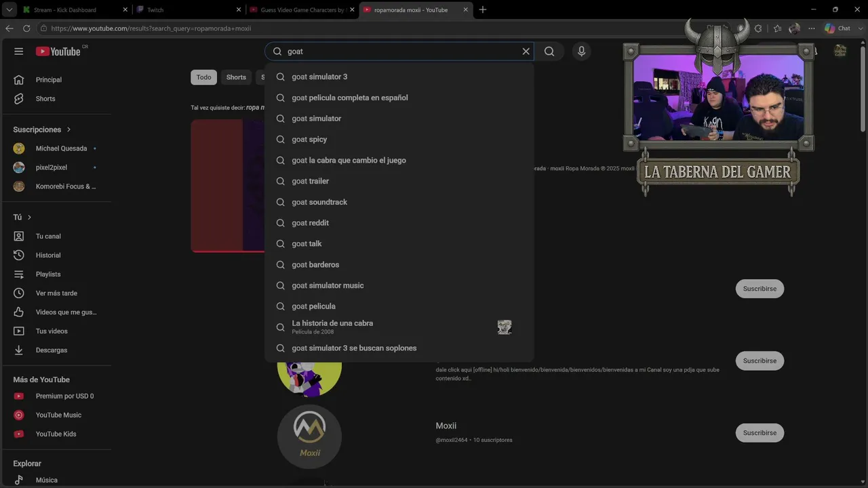Expand the Tú section
Image resolution: width=868 pixels, height=488 pixels.
[x=22, y=218]
